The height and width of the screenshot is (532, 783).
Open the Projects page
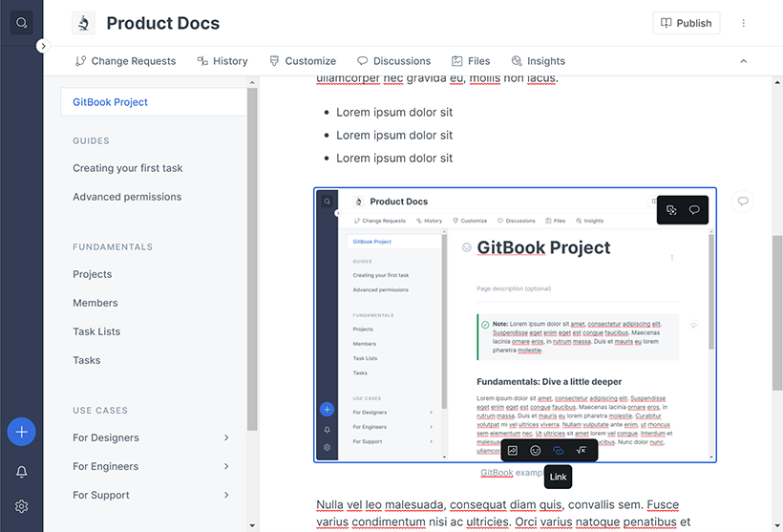point(93,274)
